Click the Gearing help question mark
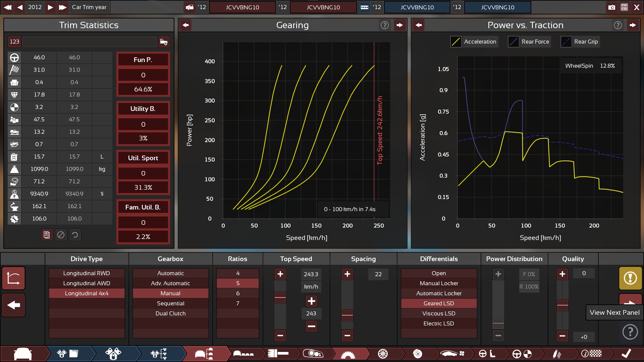This screenshot has width=644, height=362. click(x=385, y=25)
